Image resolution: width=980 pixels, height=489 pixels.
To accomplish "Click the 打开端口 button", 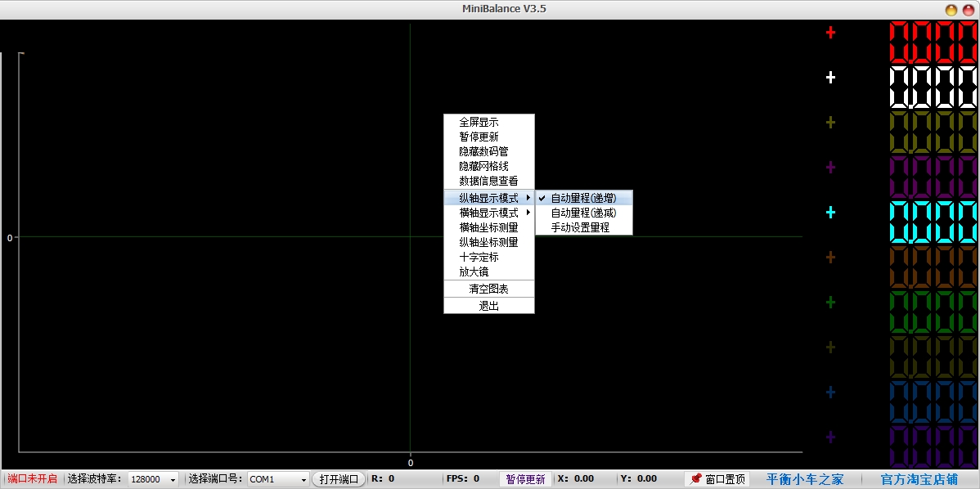I will click(339, 479).
